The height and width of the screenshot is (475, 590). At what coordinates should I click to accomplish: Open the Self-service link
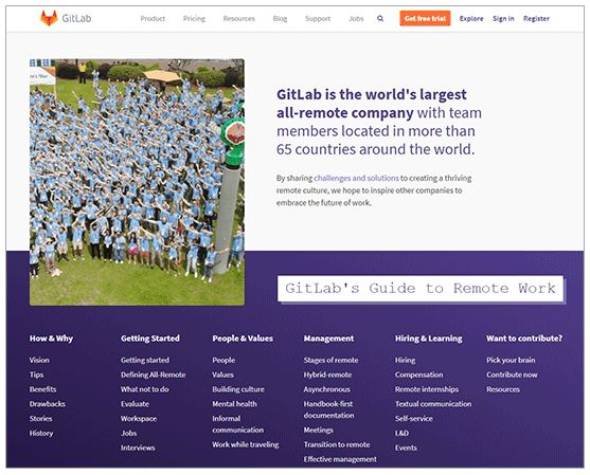[414, 419]
